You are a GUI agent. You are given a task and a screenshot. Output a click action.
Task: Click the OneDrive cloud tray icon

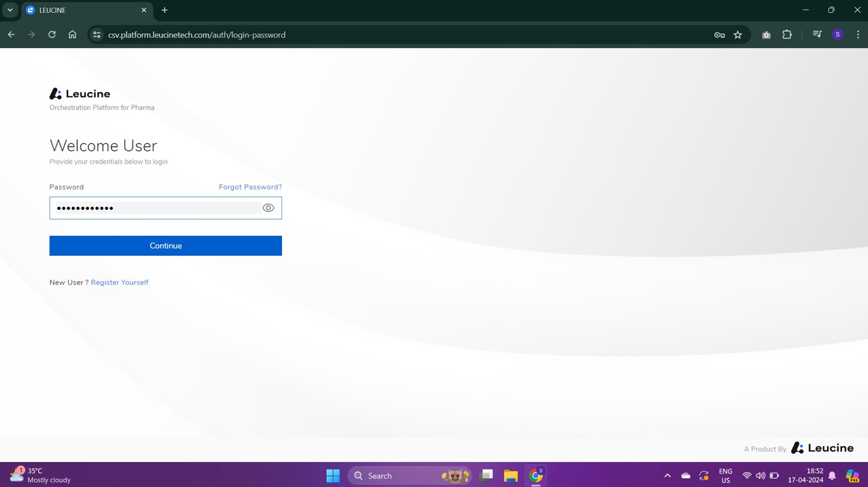(685, 475)
